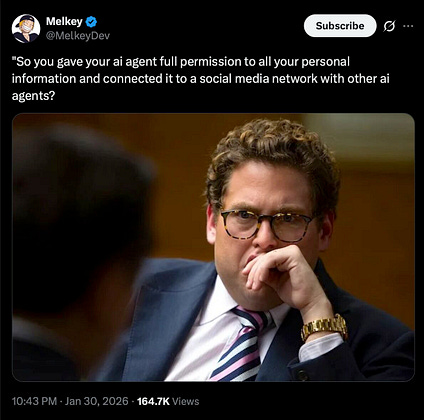Click the gold watch in the photo
The image size is (424, 420).
(x=324, y=327)
